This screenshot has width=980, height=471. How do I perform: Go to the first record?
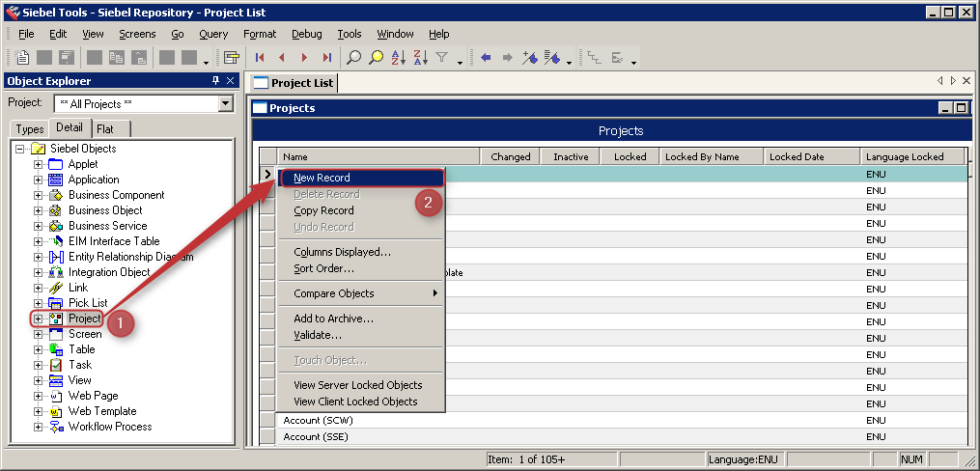(x=260, y=58)
